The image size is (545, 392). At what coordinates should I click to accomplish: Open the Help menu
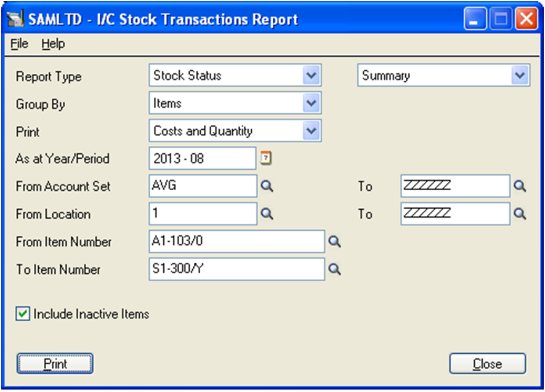pyautogui.click(x=53, y=44)
